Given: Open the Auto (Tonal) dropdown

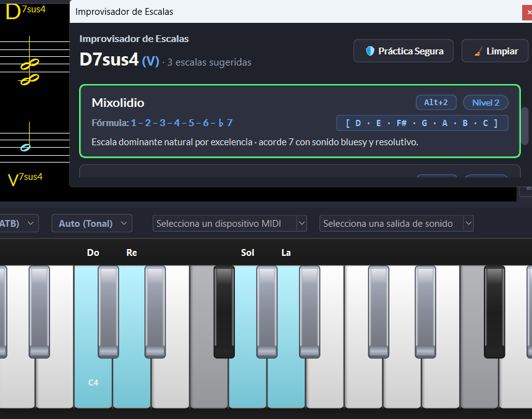Looking at the screenshot, I should (92, 223).
